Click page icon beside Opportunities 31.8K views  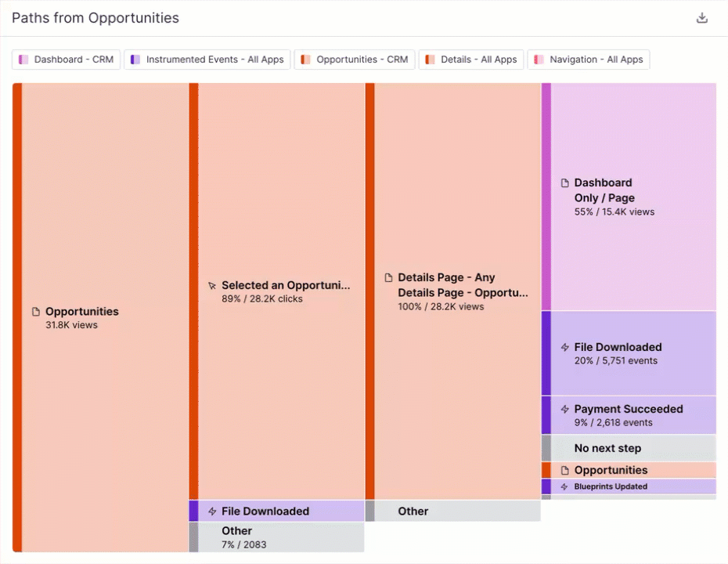point(35,312)
